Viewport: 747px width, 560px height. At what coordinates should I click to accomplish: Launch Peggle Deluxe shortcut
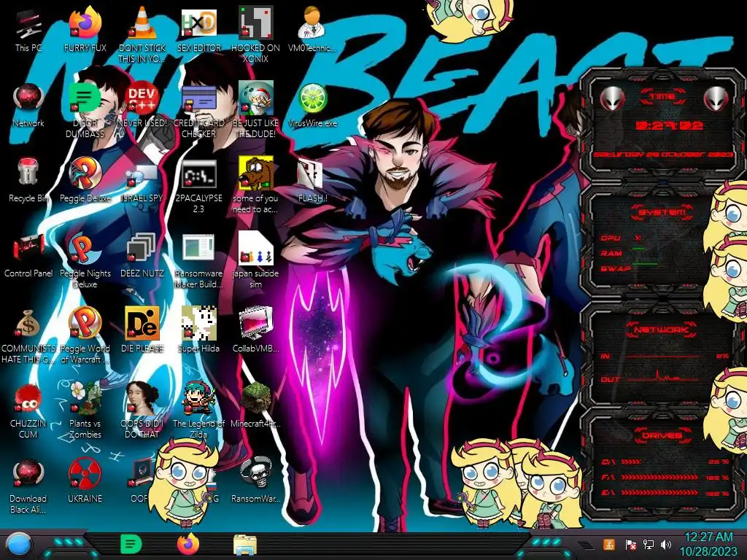[x=85, y=180]
